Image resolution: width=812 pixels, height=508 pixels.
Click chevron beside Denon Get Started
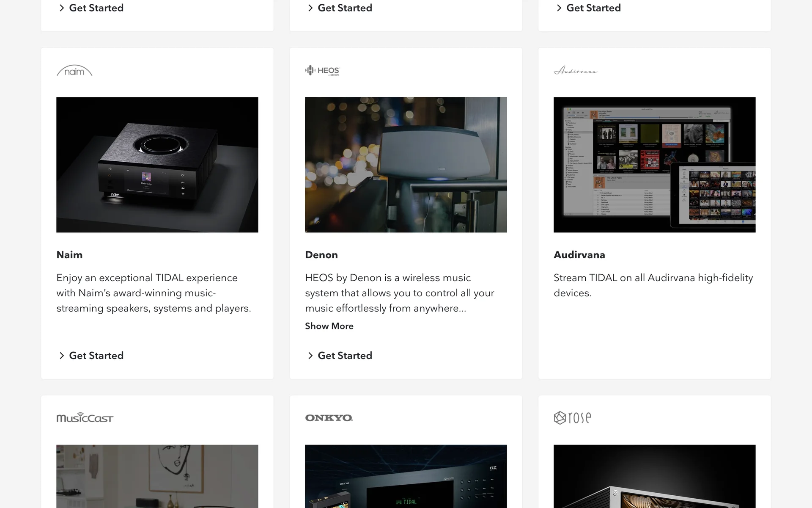pyautogui.click(x=310, y=356)
